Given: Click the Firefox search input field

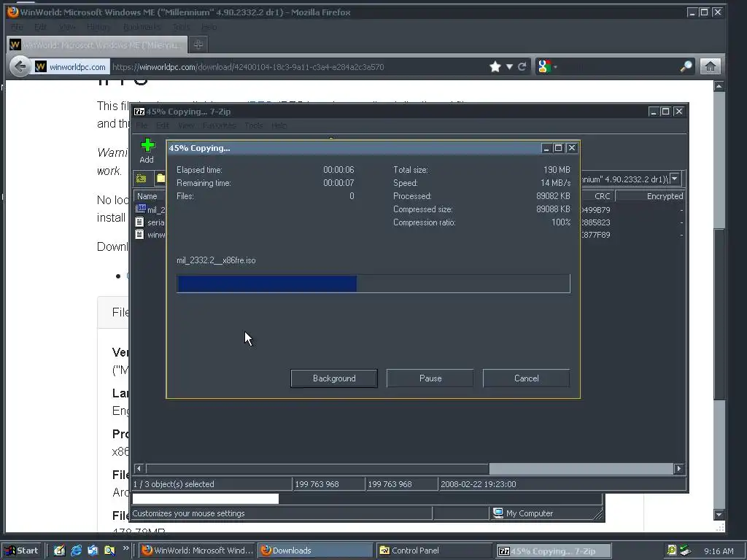Looking at the screenshot, I should tap(617, 66).
